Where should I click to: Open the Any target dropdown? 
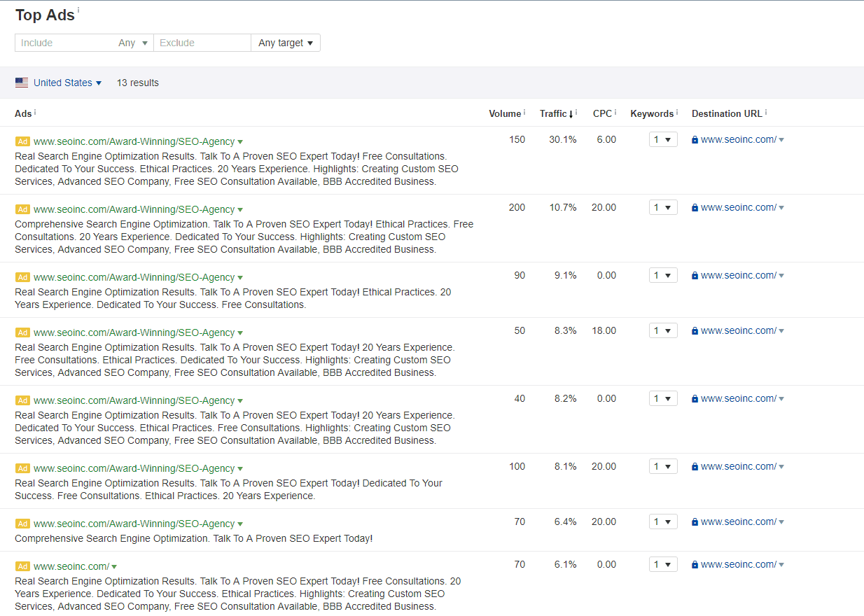coord(285,43)
